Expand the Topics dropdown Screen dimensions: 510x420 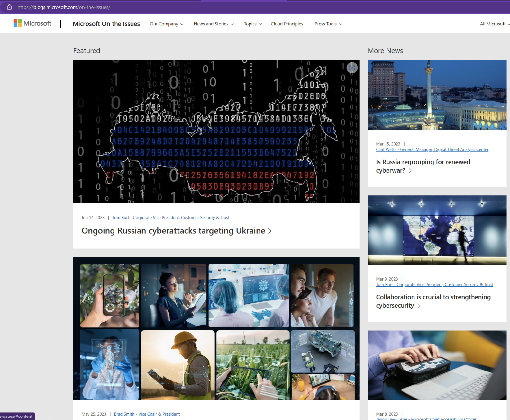[253, 24]
